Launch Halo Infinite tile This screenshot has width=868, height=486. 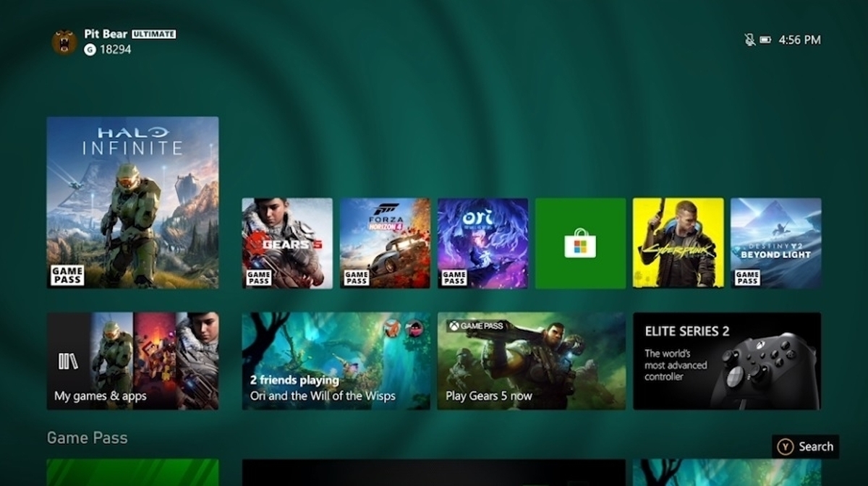(x=132, y=202)
